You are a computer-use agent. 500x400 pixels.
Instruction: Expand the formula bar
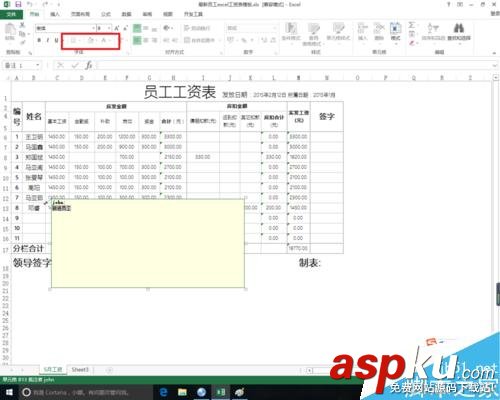pos(495,65)
